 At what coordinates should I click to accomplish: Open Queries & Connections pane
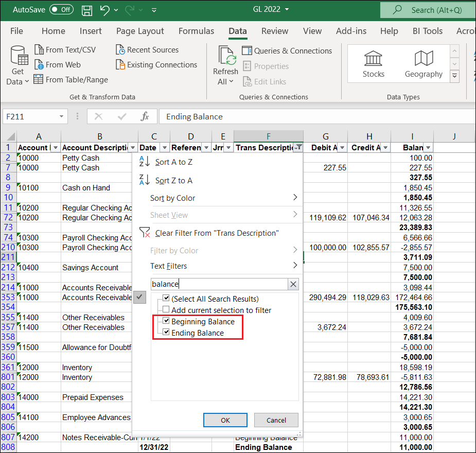click(287, 50)
